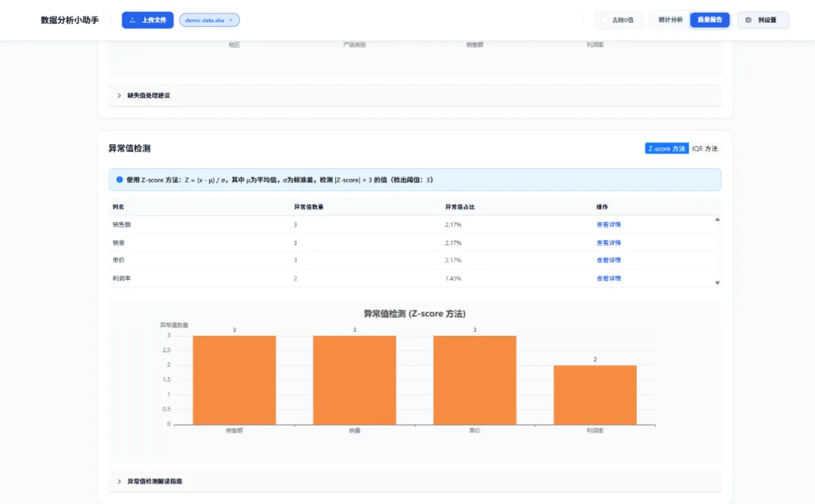Open 列设置 column settings

click(762, 20)
